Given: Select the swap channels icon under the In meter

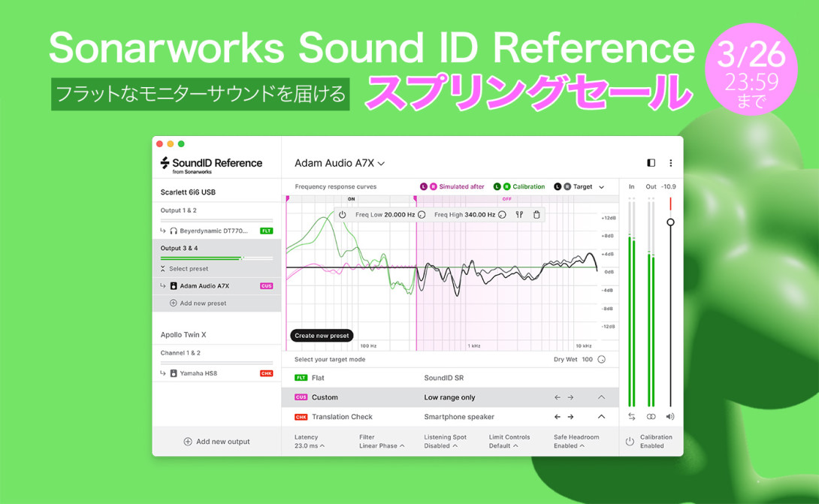Looking at the screenshot, I should click(631, 416).
